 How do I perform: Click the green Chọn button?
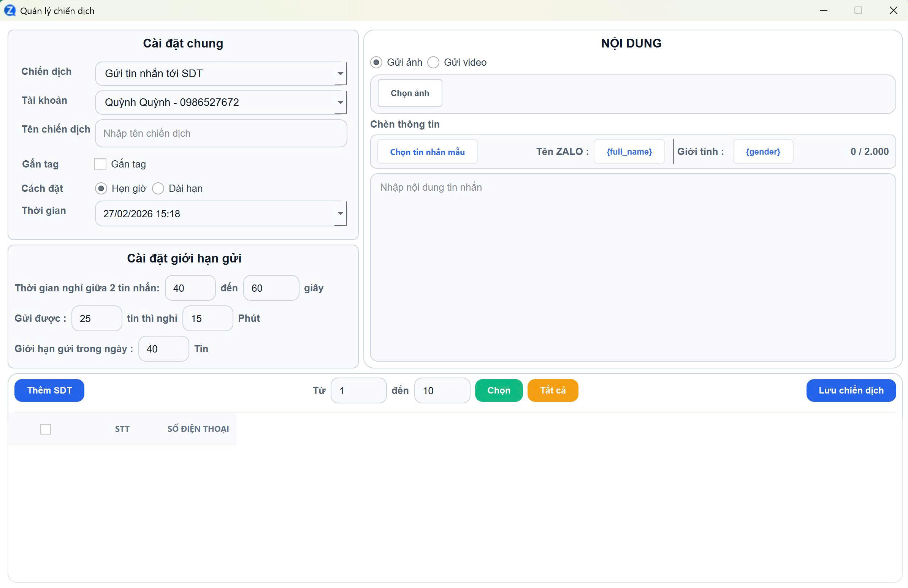[499, 390]
